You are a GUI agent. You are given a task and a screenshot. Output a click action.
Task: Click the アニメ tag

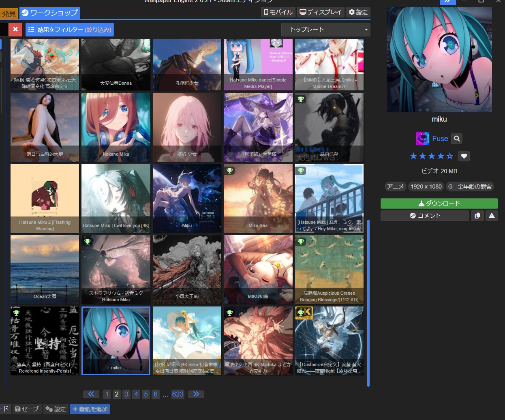395,186
